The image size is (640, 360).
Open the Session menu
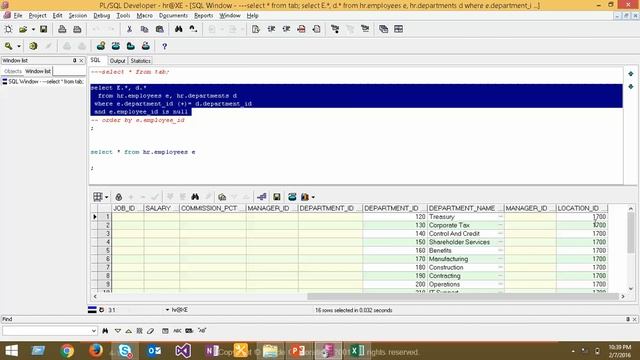point(78,16)
